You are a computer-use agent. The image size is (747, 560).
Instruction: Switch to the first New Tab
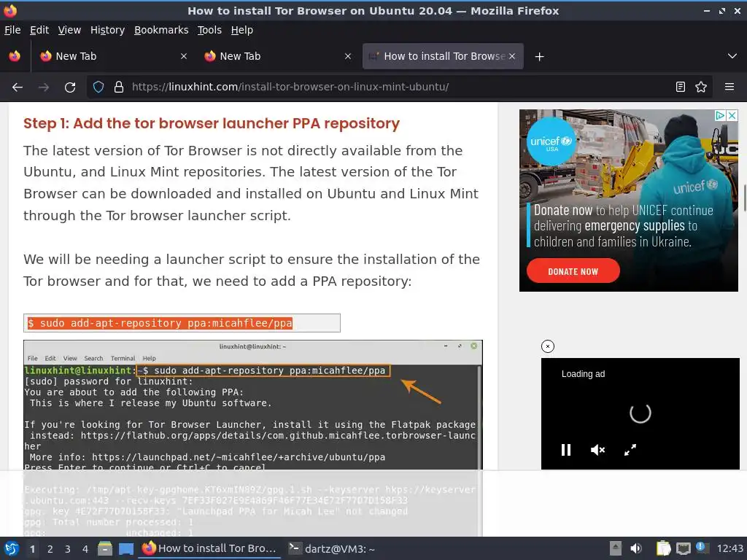coord(113,56)
